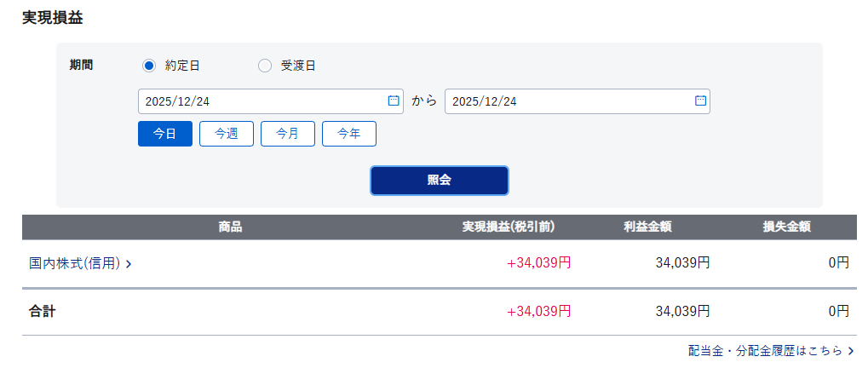Viewport: 868px width, 368px height.
Task: Choose the 今月 period preset
Action: click(288, 134)
